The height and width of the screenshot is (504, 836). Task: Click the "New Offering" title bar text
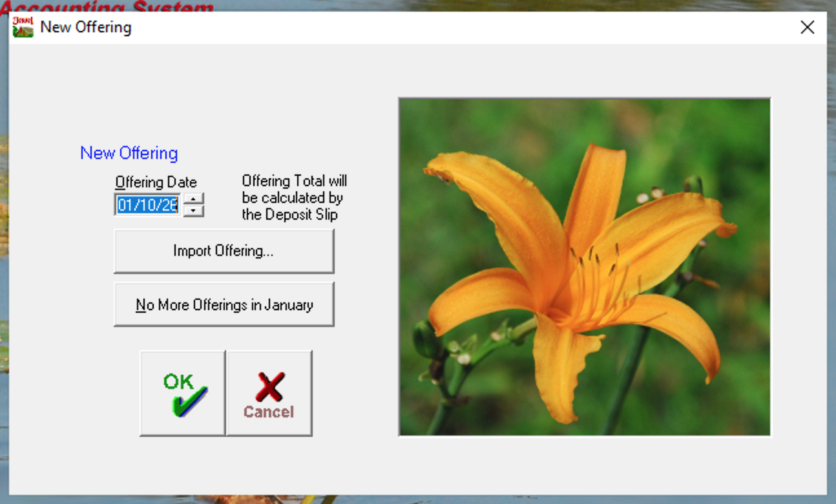[85, 27]
